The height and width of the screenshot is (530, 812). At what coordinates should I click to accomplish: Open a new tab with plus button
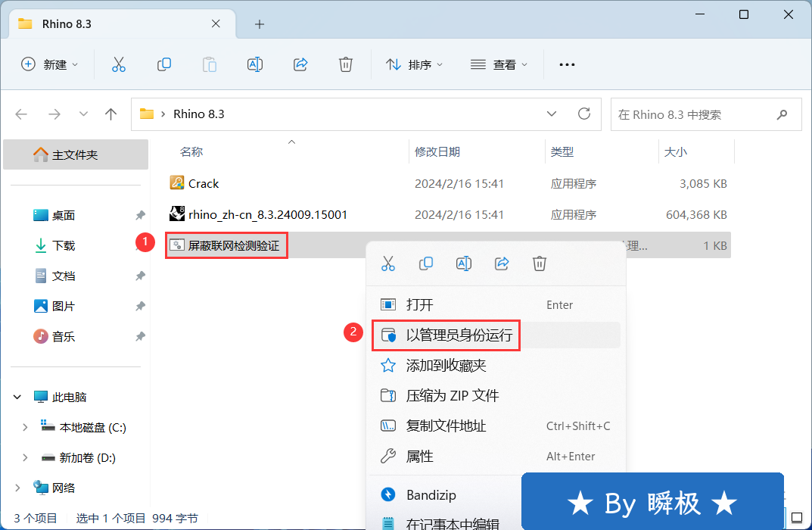pos(260,24)
